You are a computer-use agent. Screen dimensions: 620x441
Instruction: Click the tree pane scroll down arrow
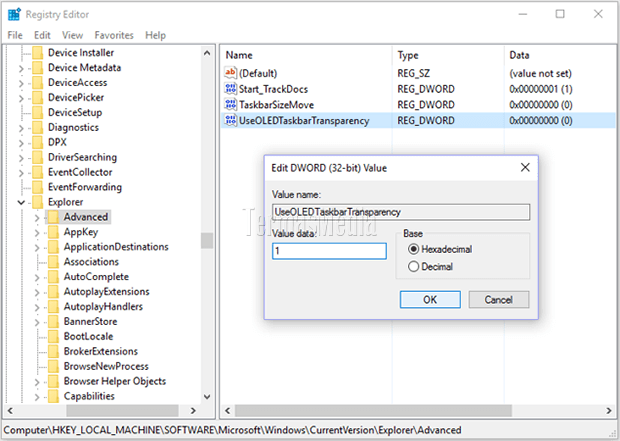pos(207,396)
